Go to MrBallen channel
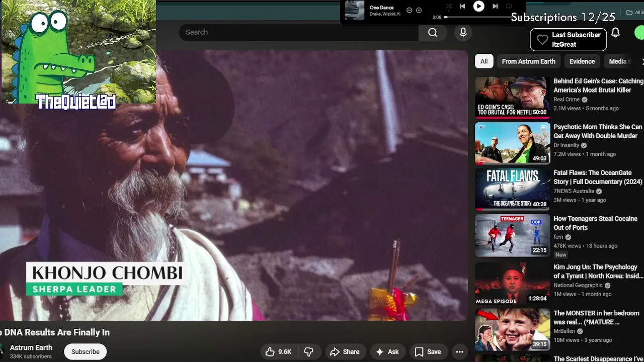 (x=564, y=331)
